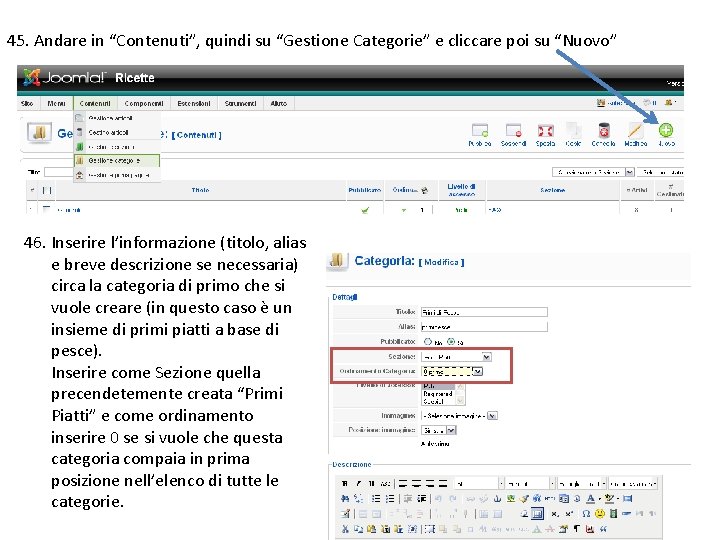Click the subscript icon in editor

[555, 514]
